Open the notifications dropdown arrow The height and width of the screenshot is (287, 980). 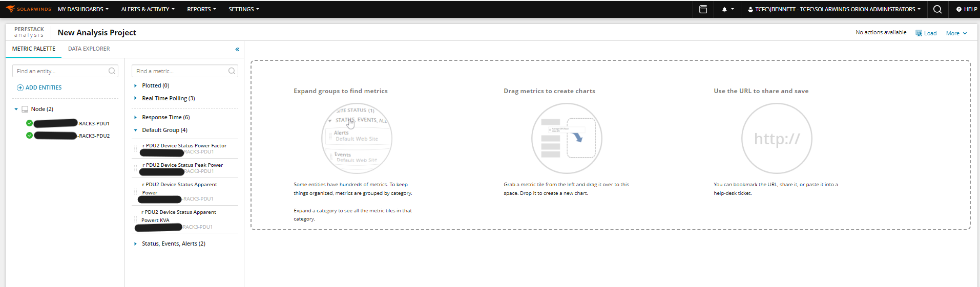733,9
